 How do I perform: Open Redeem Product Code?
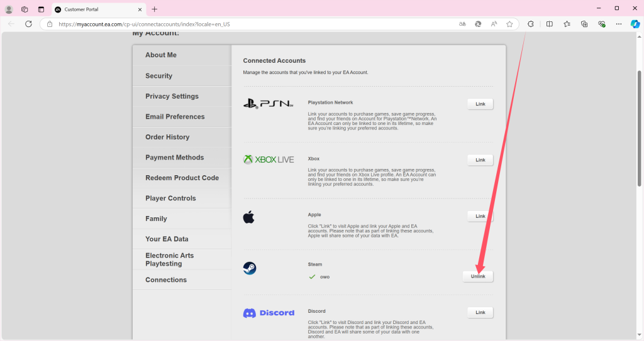point(182,178)
